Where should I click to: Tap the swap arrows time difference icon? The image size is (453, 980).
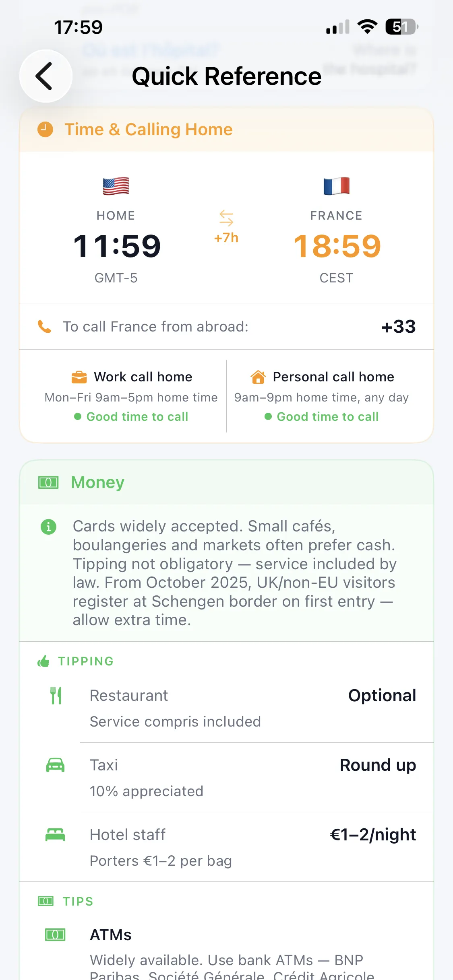tap(226, 218)
